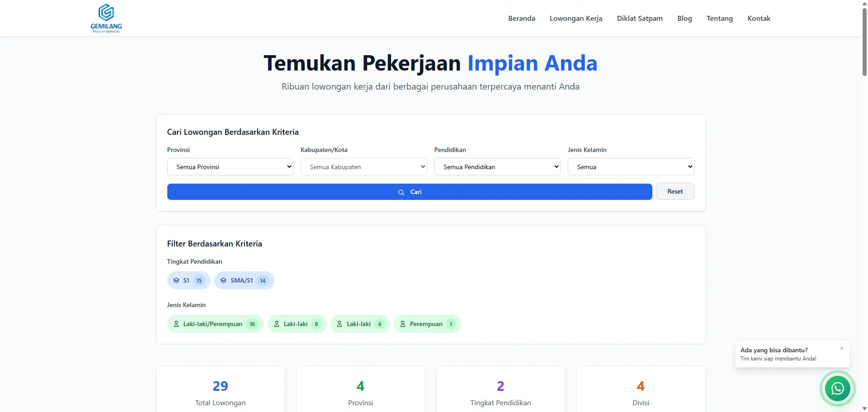This screenshot has height=412, width=868.
Task: Click the person icon on Laki-laki/Perempuan filter
Action: tap(177, 324)
